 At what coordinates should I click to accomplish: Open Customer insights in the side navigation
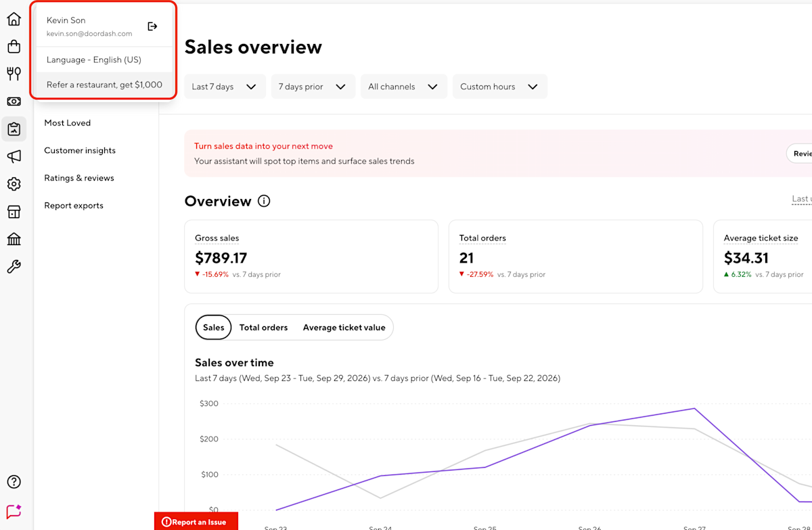(80, 150)
